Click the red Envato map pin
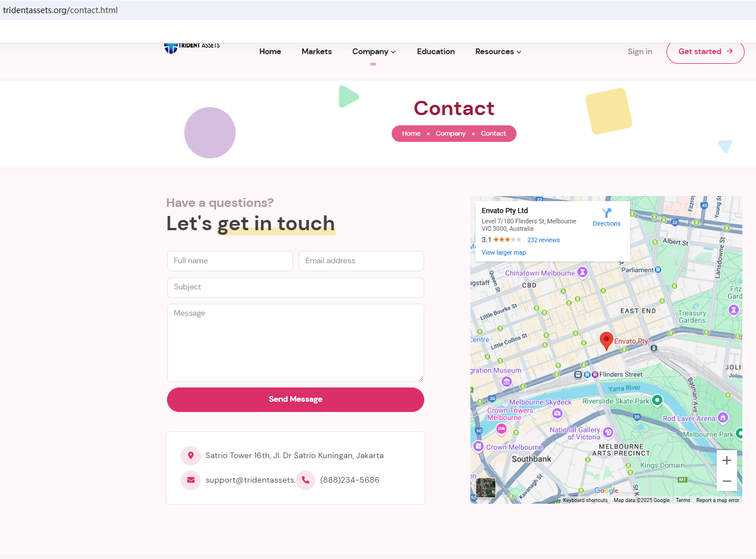This screenshot has height=559, width=756. (x=606, y=340)
